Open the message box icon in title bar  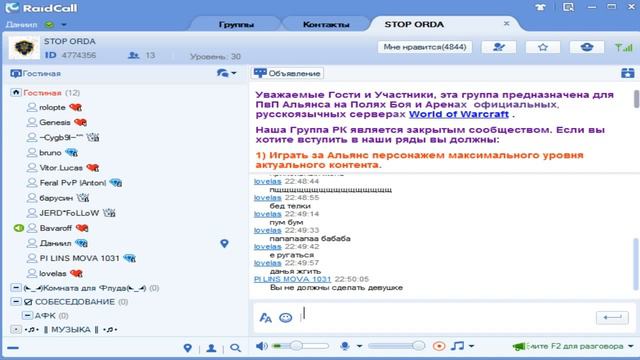point(568,7)
